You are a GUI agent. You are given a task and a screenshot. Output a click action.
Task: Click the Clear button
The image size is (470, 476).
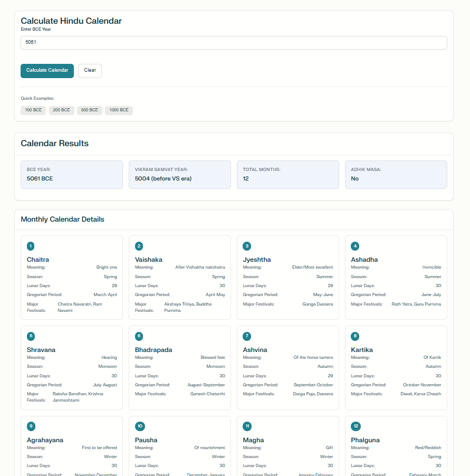pyautogui.click(x=90, y=71)
